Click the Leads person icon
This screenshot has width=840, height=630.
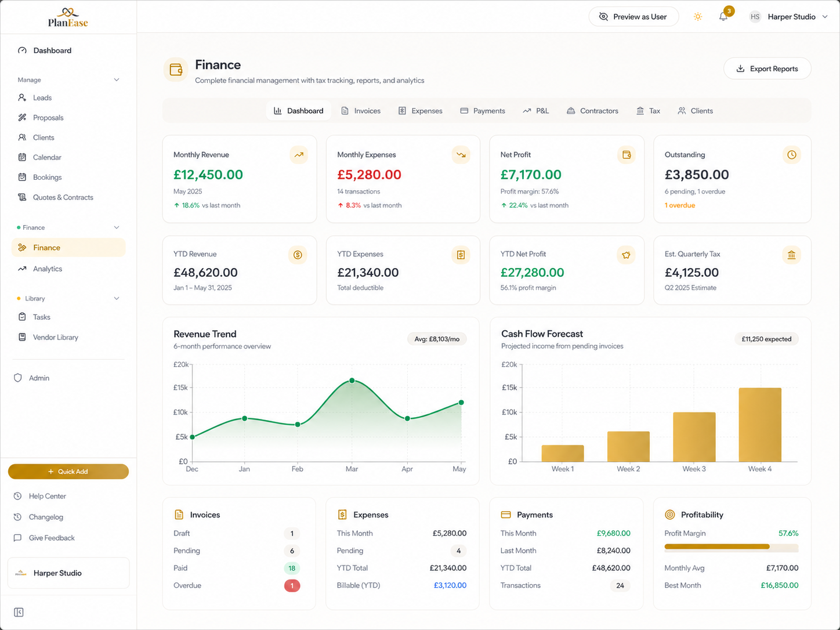tap(22, 97)
